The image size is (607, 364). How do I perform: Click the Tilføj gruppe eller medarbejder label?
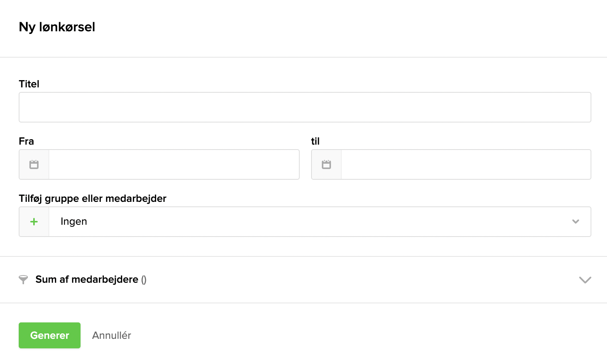click(x=92, y=198)
